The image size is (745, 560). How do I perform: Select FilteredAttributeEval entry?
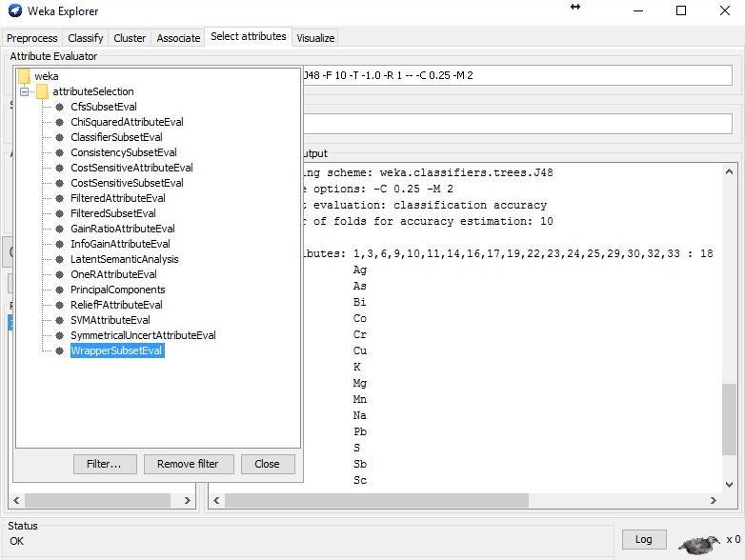[118, 198]
